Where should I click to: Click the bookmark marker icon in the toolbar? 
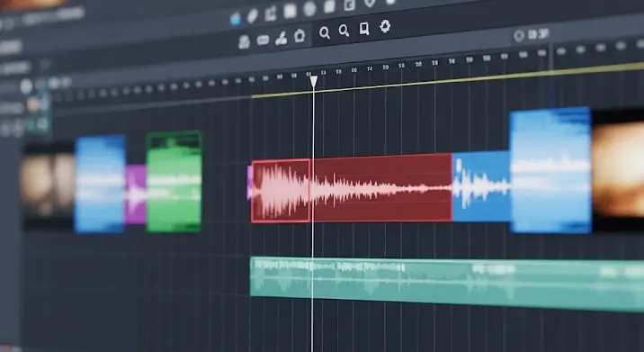click(x=364, y=29)
